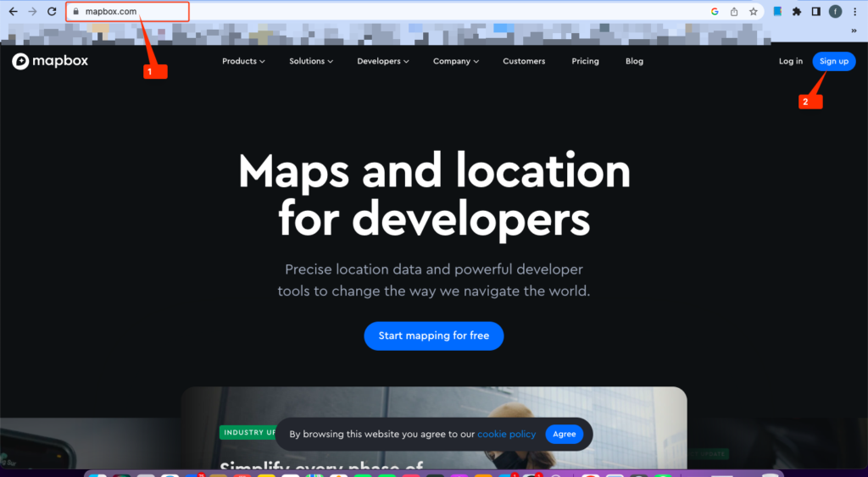
Task: Expand the Company dropdown
Action: (456, 61)
